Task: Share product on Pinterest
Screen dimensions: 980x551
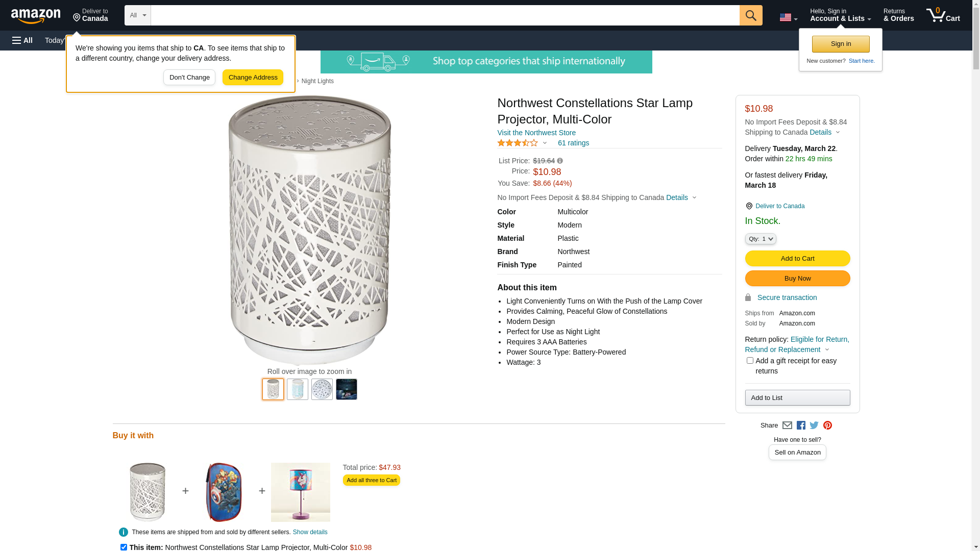Action: [x=827, y=425]
